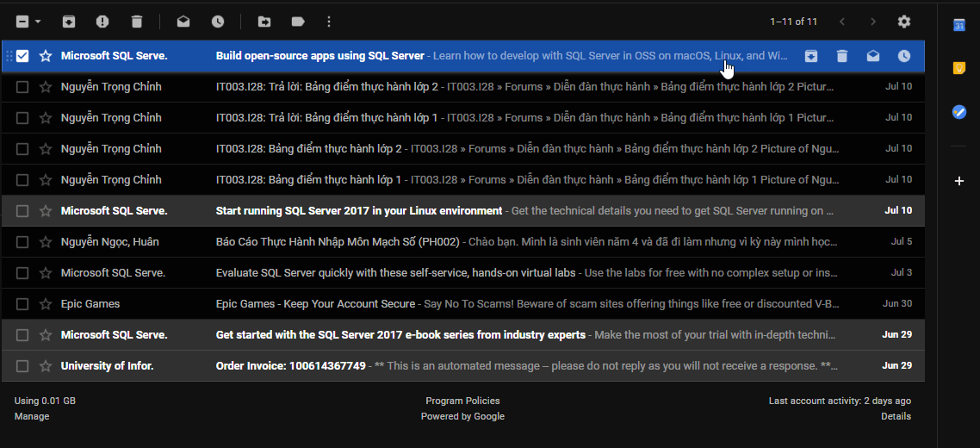Open the select dropdown arrow beside master checkbox
This screenshot has width=980, height=448.
pos(38,22)
